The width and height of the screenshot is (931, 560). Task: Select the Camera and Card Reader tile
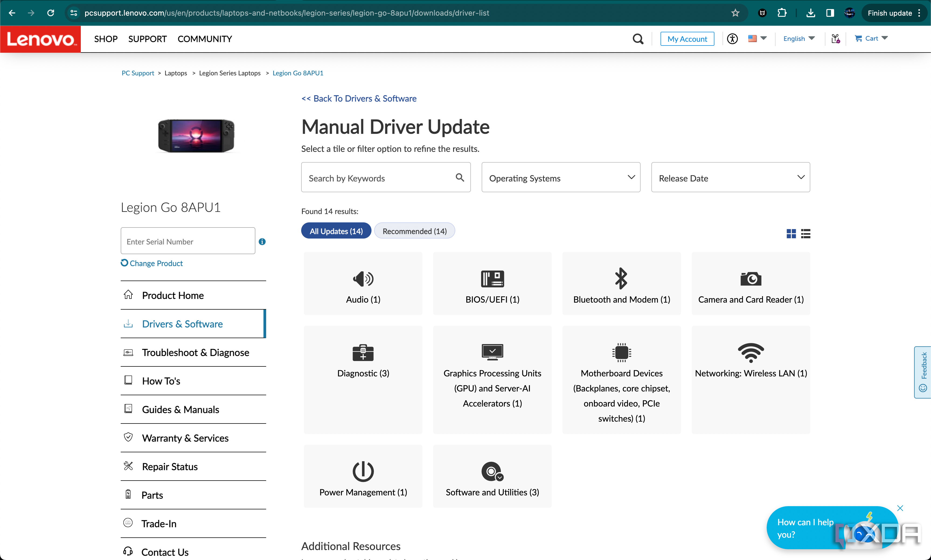point(751,283)
